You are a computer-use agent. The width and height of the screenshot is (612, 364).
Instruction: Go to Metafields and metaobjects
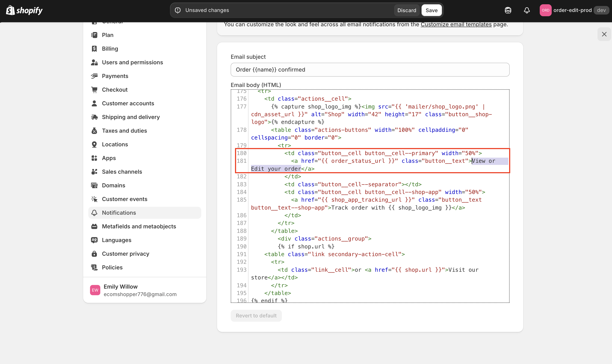(139, 226)
